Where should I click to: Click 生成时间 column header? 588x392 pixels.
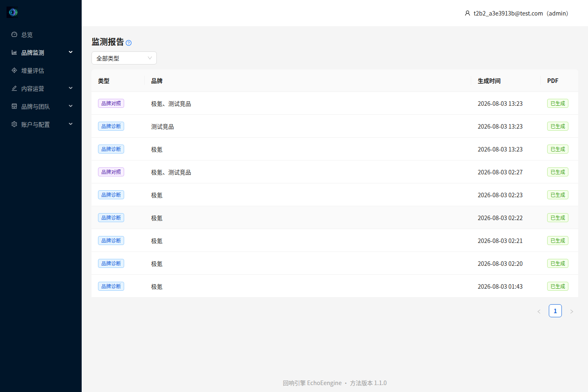pos(489,81)
